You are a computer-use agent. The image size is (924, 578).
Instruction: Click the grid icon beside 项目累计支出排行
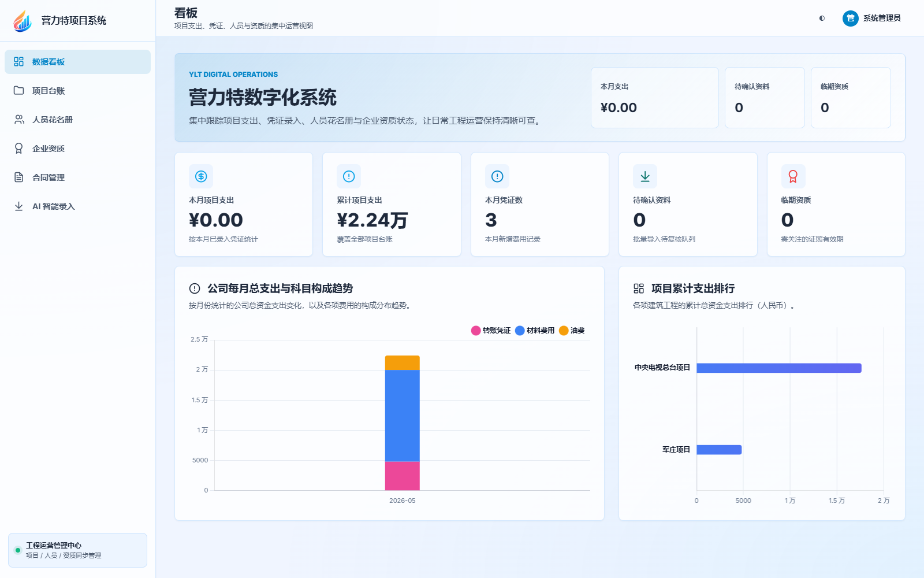[639, 288]
